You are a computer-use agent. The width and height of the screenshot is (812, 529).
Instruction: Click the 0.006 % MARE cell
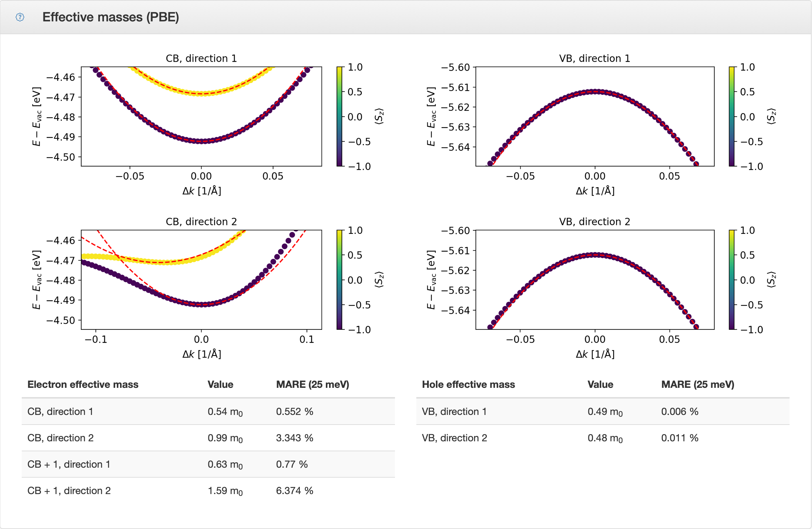pyautogui.click(x=680, y=411)
